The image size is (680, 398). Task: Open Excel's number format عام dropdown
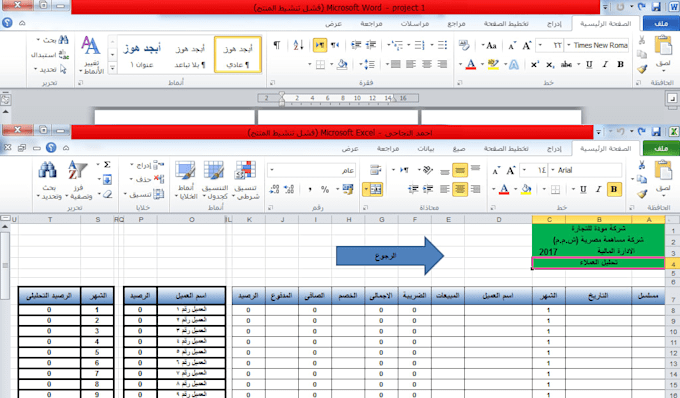point(272,170)
